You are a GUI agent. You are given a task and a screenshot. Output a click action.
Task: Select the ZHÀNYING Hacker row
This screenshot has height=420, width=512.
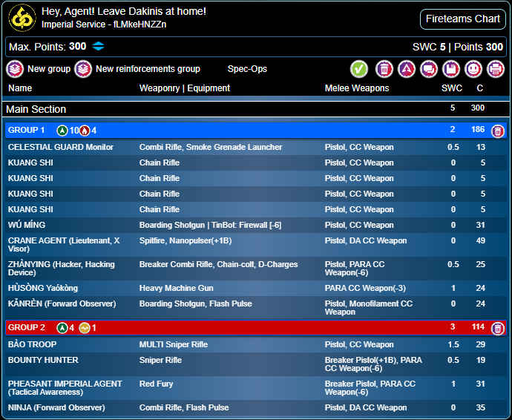click(256, 269)
